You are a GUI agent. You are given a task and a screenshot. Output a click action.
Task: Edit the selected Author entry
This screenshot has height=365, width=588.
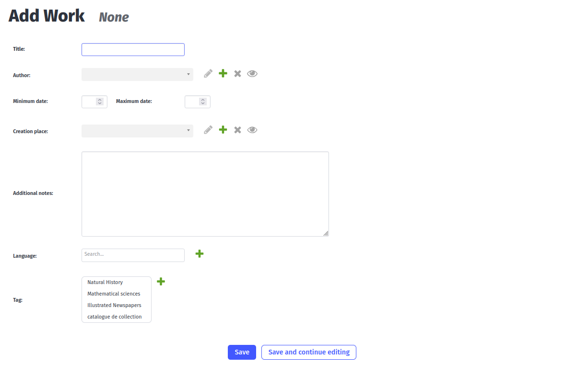pos(208,73)
